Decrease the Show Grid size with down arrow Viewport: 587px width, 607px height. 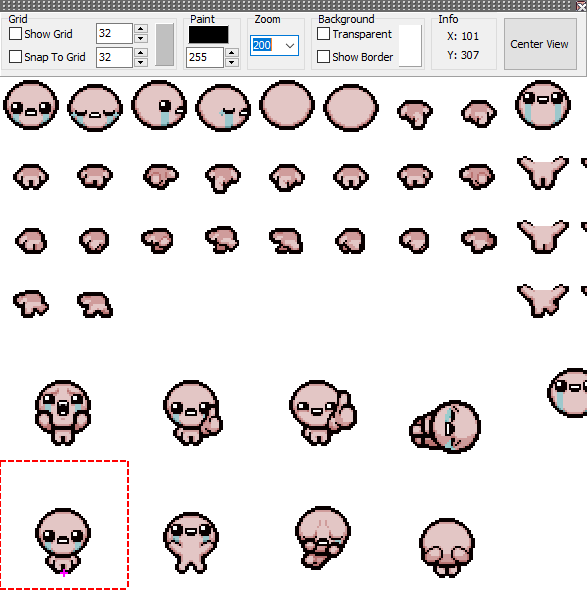point(141,38)
